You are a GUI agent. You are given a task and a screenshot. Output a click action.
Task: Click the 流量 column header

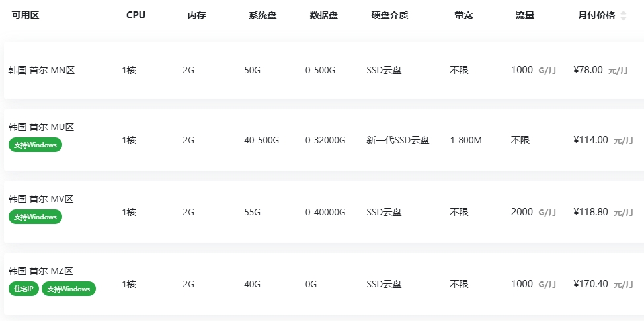pos(524,16)
